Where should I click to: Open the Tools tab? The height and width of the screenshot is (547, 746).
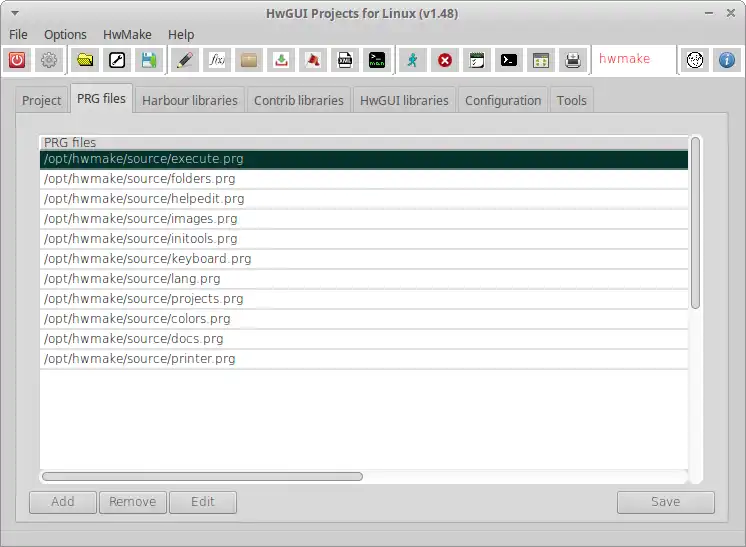pyautogui.click(x=571, y=100)
